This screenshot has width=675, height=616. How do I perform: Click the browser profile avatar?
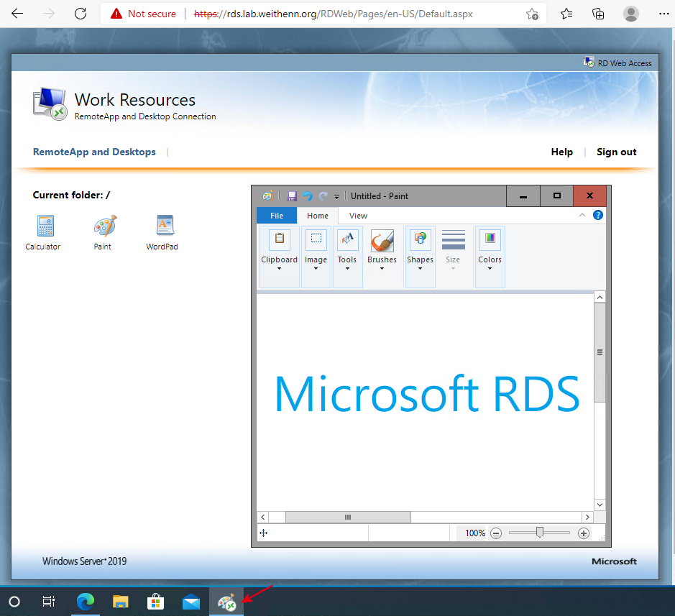tap(630, 14)
